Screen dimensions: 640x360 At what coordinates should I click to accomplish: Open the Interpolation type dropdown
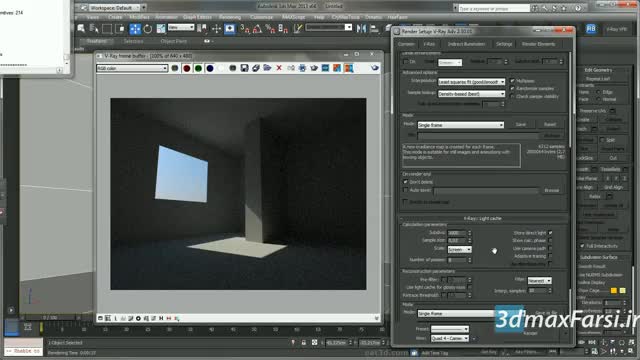point(471,82)
